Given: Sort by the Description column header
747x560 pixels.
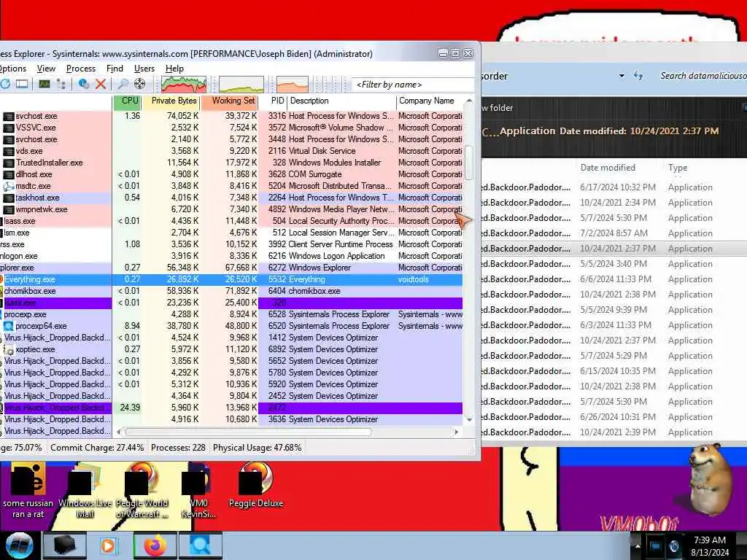Looking at the screenshot, I should coord(341,101).
